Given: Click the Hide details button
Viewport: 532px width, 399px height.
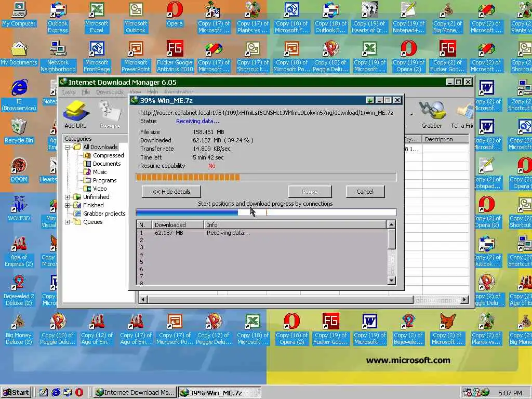Looking at the screenshot, I should [x=171, y=192].
